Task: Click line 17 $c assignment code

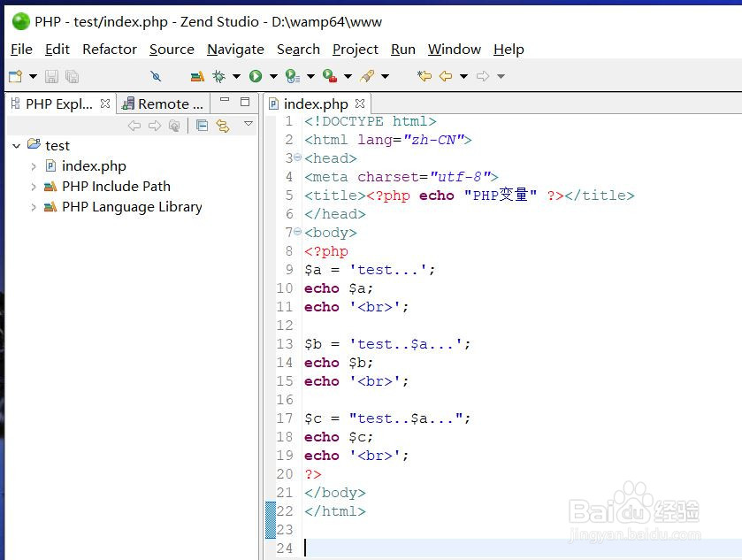Action: [x=387, y=418]
